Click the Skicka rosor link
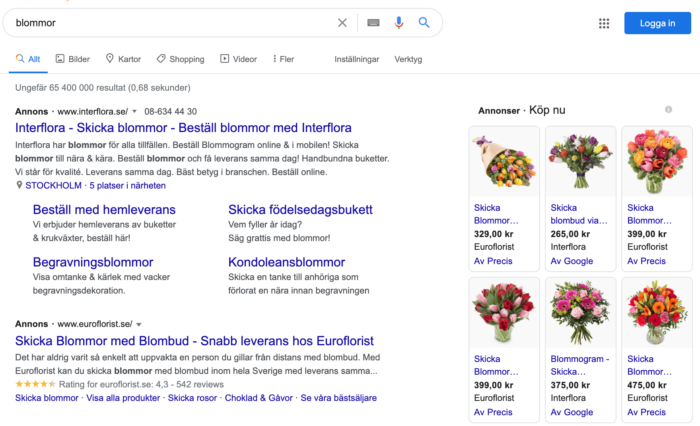The height and width of the screenshot is (426, 700). tap(192, 397)
